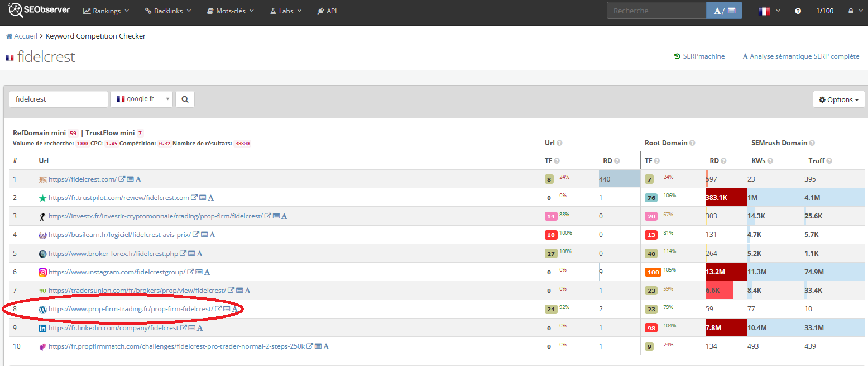The image size is (868, 366).
Task: Click the 13.2M root domain RD cell
Action: pyautogui.click(x=726, y=272)
